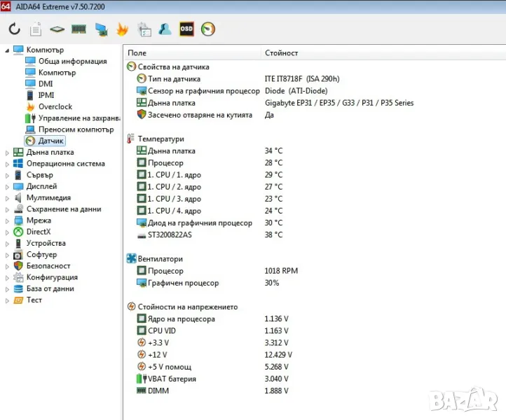Image resolution: width=506 pixels, height=420 pixels.
Task: Click the Стойност column header
Action: [x=281, y=53]
